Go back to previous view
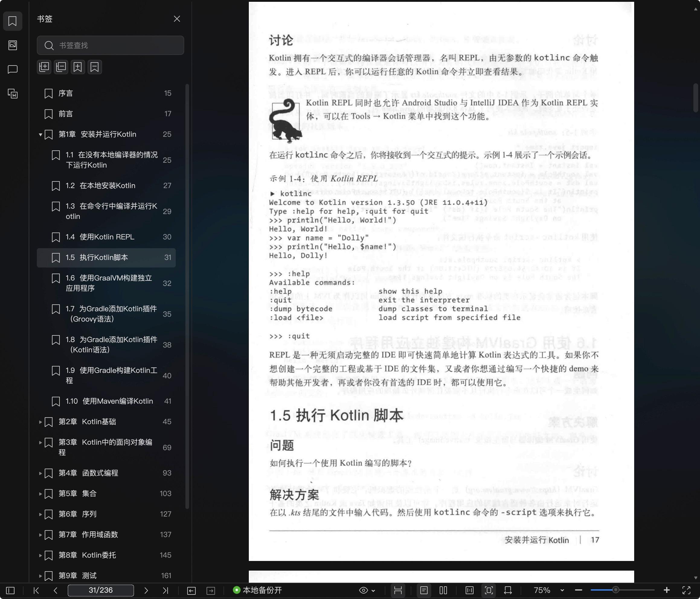Viewport: 700px width, 599px height. (191, 590)
